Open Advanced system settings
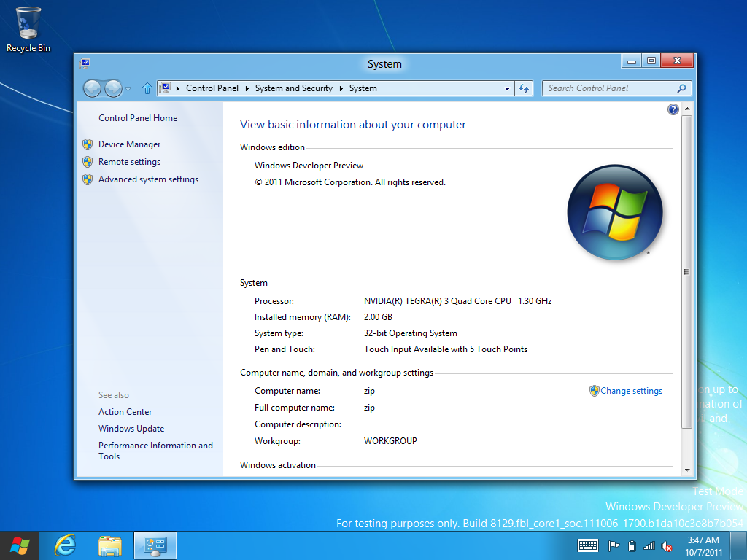The width and height of the screenshot is (747, 560). click(148, 179)
